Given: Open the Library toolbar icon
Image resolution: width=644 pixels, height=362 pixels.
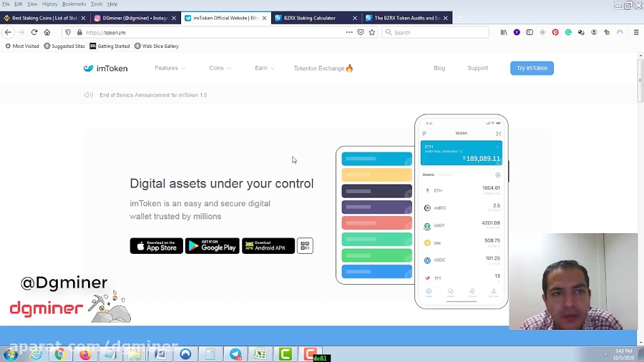Looking at the screenshot, I should click(x=504, y=32).
